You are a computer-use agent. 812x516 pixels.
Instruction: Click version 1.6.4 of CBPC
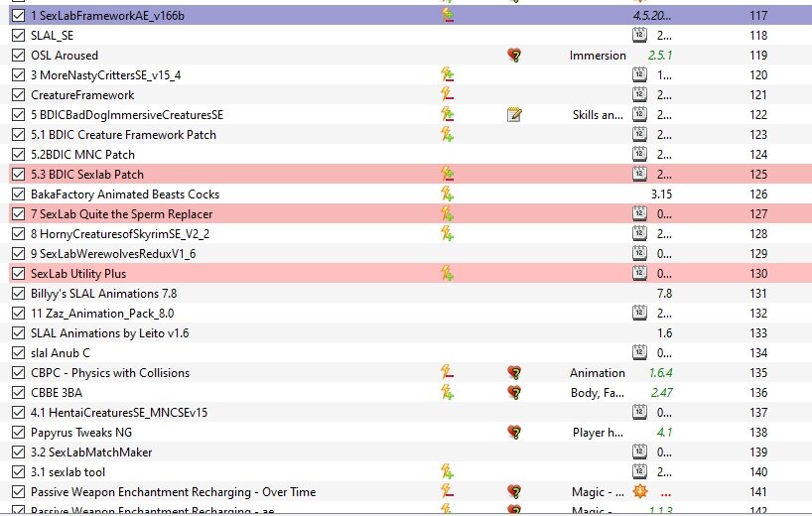pos(661,373)
